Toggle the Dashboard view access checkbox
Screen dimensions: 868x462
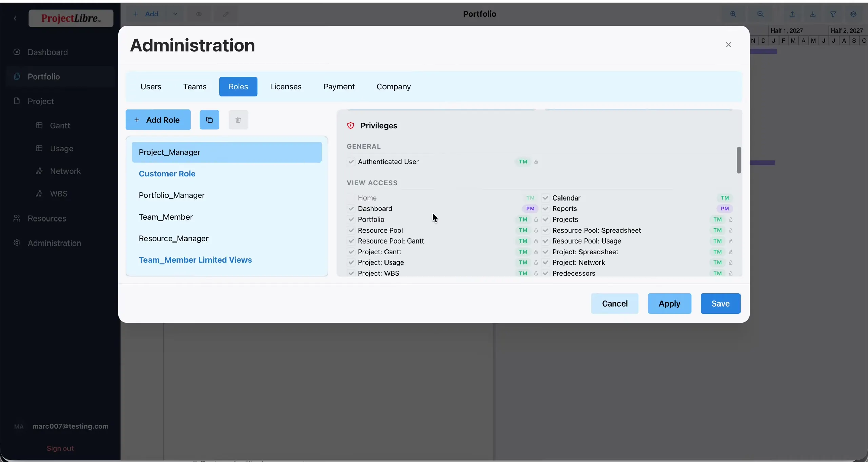pyautogui.click(x=351, y=209)
